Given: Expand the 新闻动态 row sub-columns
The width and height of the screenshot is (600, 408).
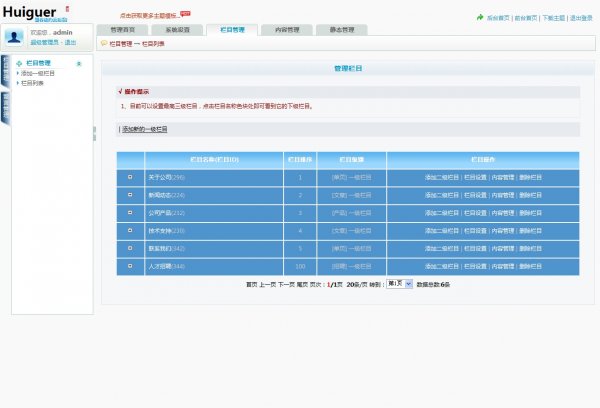Looking at the screenshot, I should [130, 195].
